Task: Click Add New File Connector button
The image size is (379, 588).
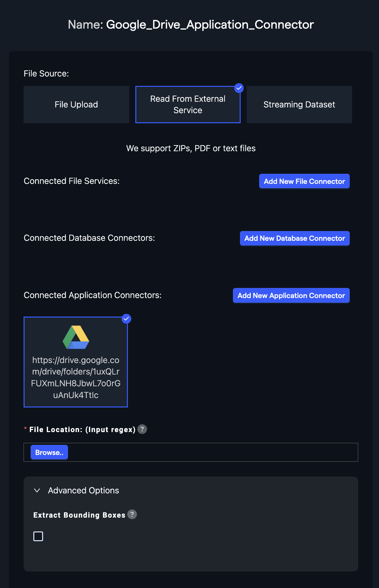Action: [304, 181]
